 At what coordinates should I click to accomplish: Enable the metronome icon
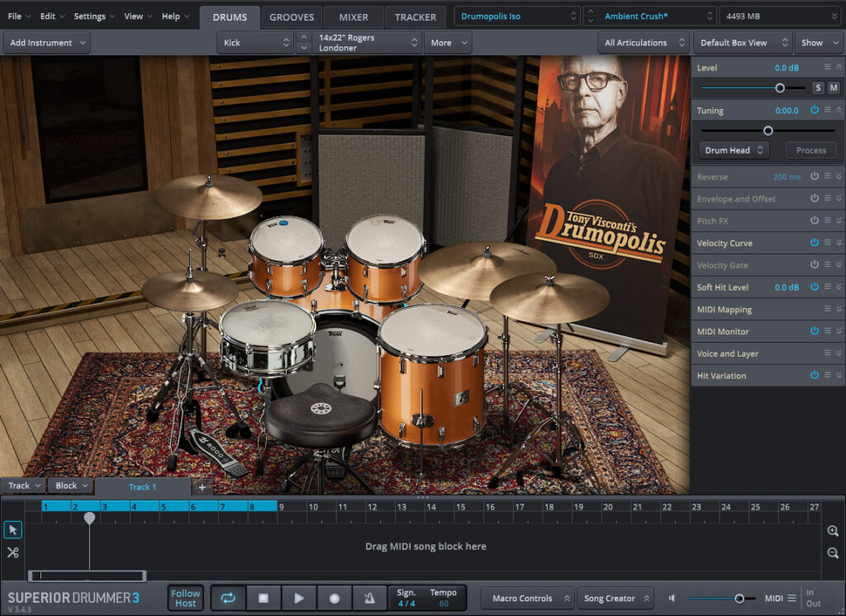[x=368, y=598]
